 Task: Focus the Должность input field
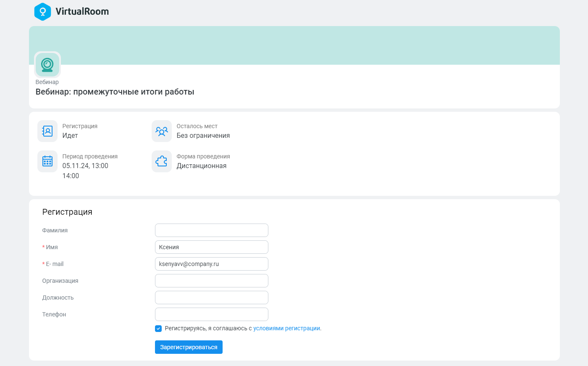click(212, 298)
